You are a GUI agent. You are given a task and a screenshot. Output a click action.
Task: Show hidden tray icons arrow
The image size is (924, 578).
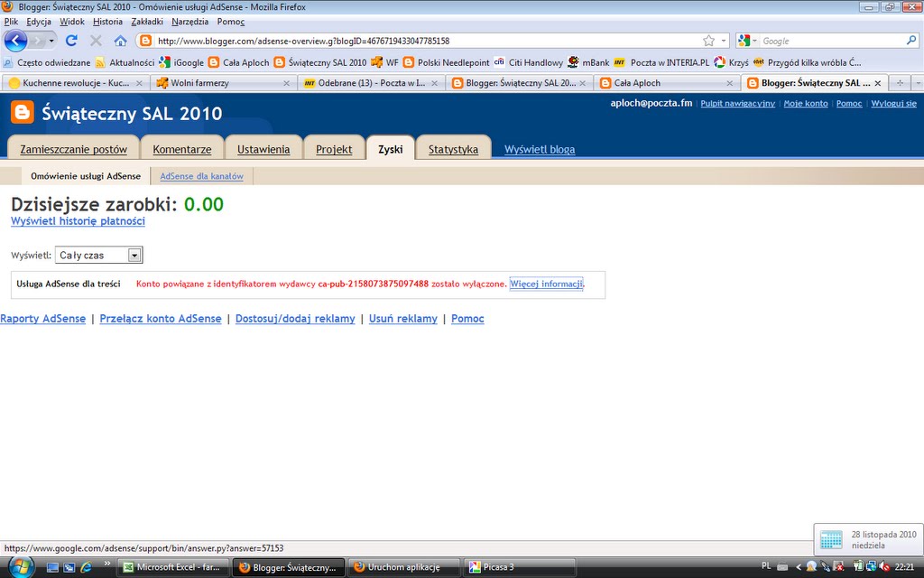click(x=799, y=567)
